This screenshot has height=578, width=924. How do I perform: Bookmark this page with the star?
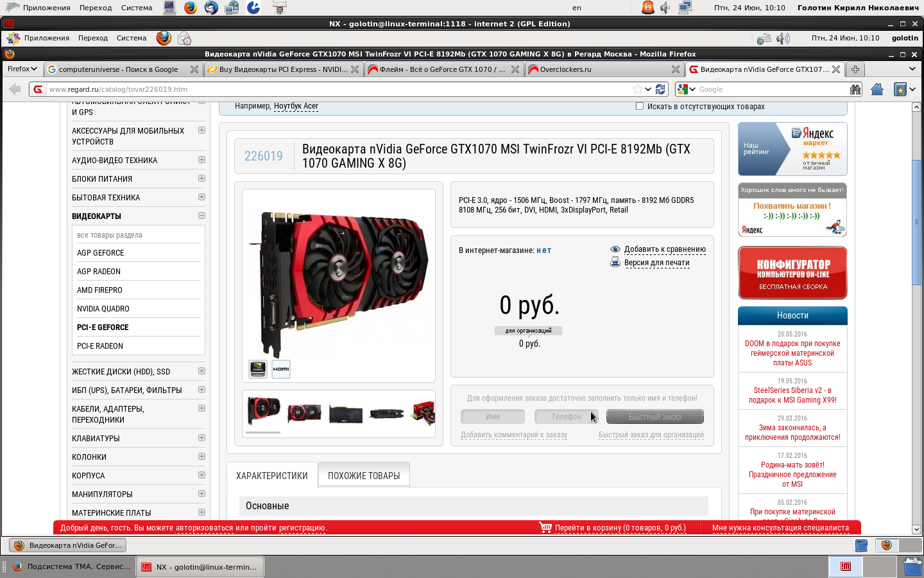pos(637,89)
